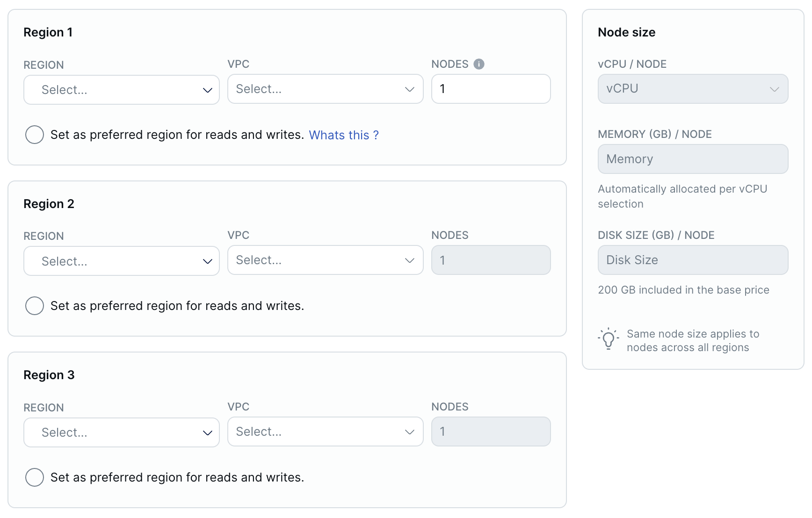812x518 pixels.
Task: Click the NODES input in Region 1
Action: pos(491,89)
